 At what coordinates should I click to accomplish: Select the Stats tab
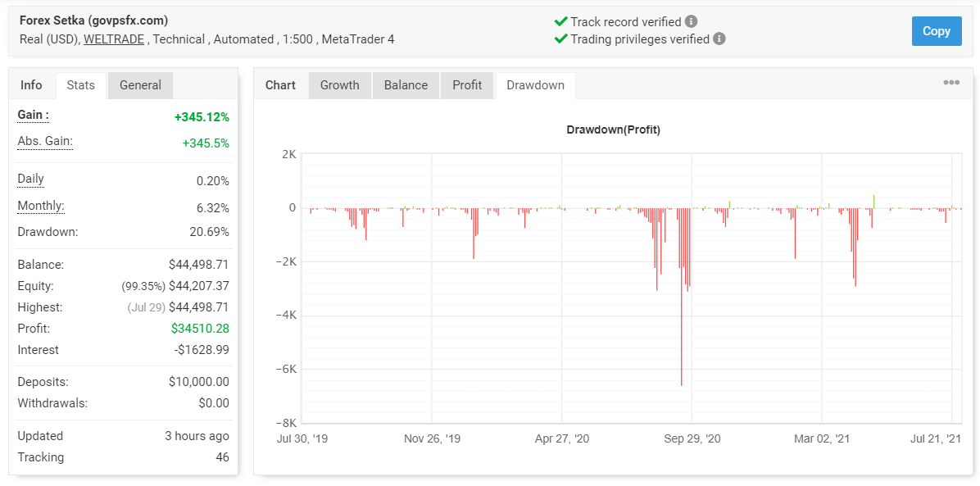click(x=81, y=86)
